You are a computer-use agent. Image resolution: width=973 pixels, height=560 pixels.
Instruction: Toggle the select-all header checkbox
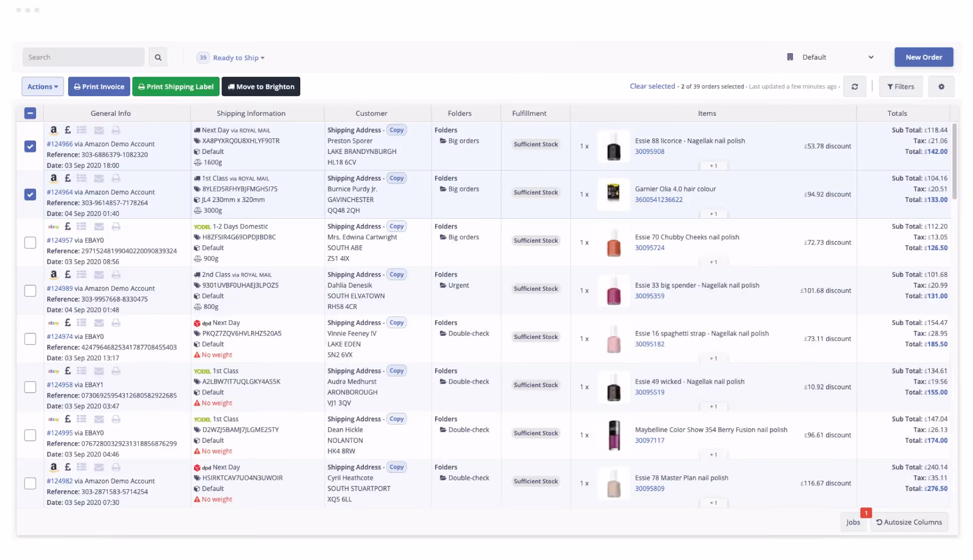(30, 113)
